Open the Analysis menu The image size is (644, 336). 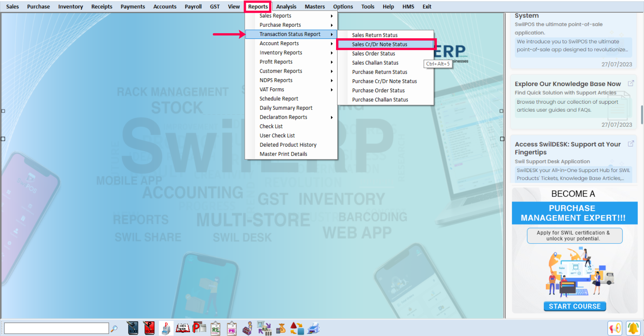286,6
